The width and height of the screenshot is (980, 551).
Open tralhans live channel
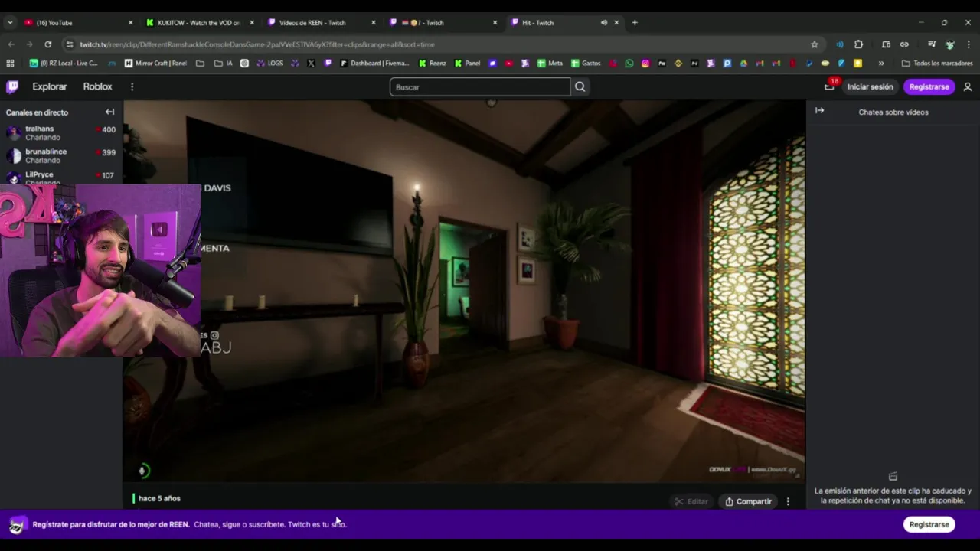click(x=61, y=133)
